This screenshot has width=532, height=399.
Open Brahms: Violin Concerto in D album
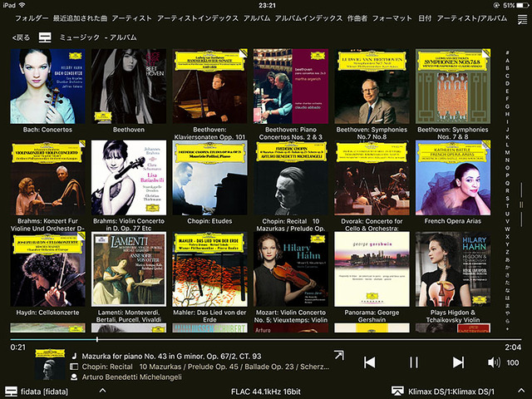coord(129,178)
